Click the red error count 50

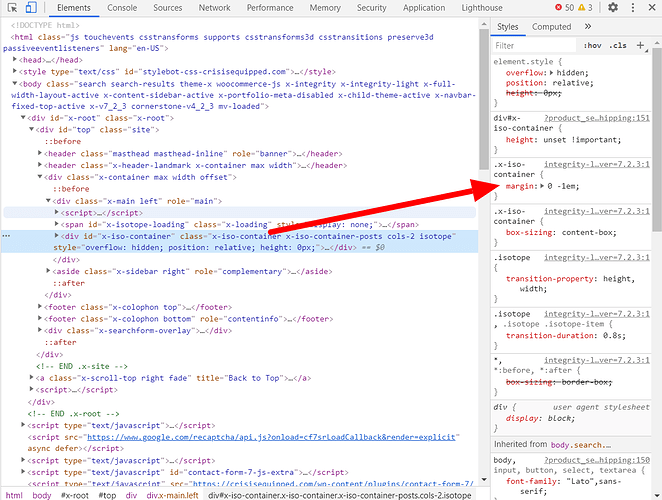564,8
